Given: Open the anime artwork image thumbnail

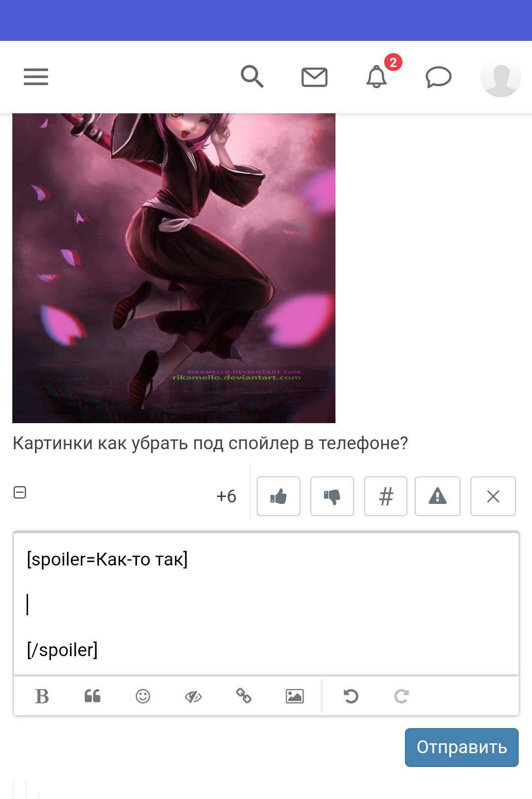Looking at the screenshot, I should pos(174,268).
